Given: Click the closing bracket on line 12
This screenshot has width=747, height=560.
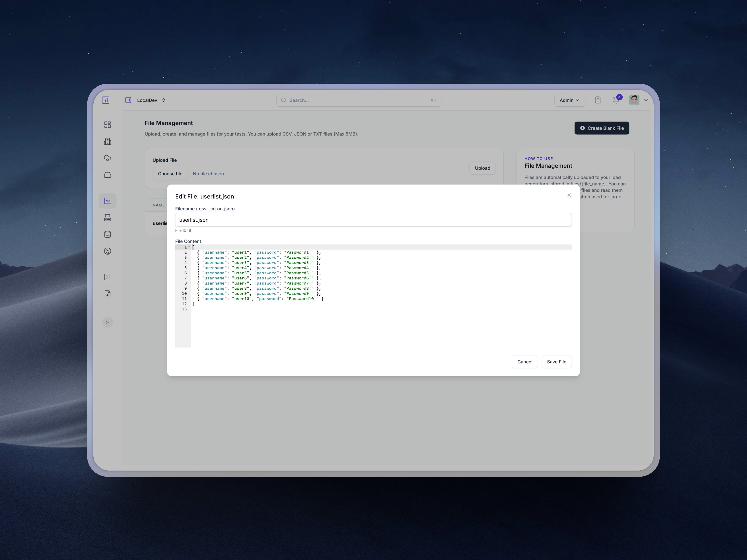Looking at the screenshot, I should (194, 304).
